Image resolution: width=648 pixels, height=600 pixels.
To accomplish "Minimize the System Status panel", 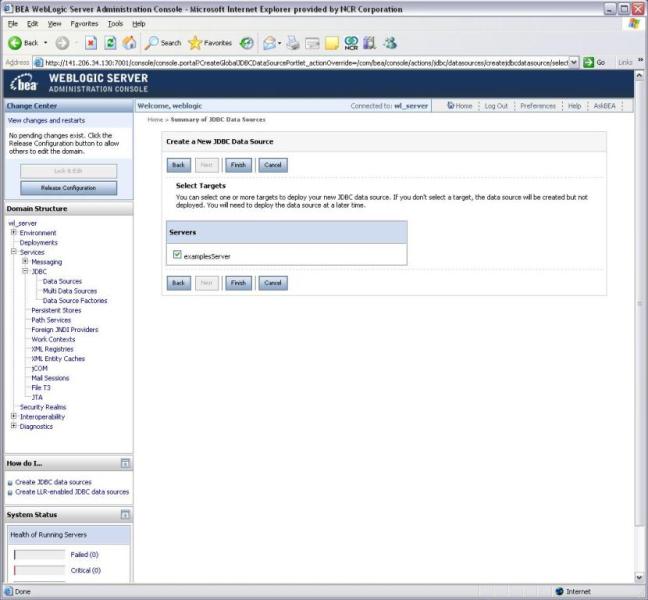I will pyautogui.click(x=125, y=514).
